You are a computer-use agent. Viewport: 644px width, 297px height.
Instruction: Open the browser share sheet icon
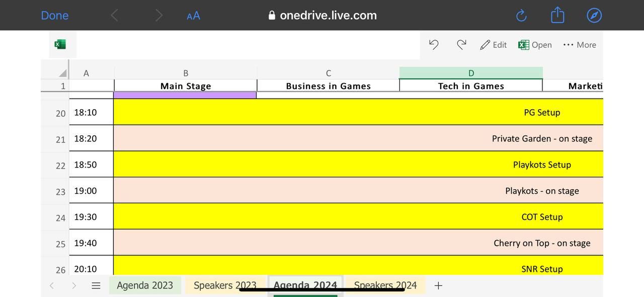[x=557, y=16]
